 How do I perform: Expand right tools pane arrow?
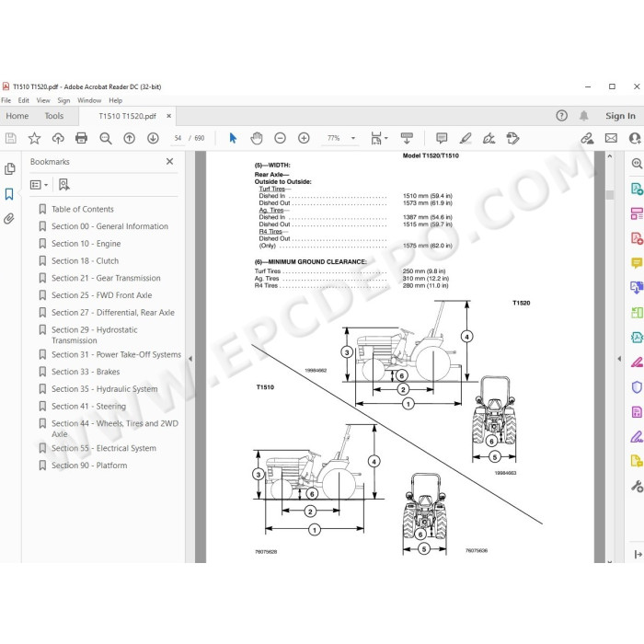click(619, 359)
